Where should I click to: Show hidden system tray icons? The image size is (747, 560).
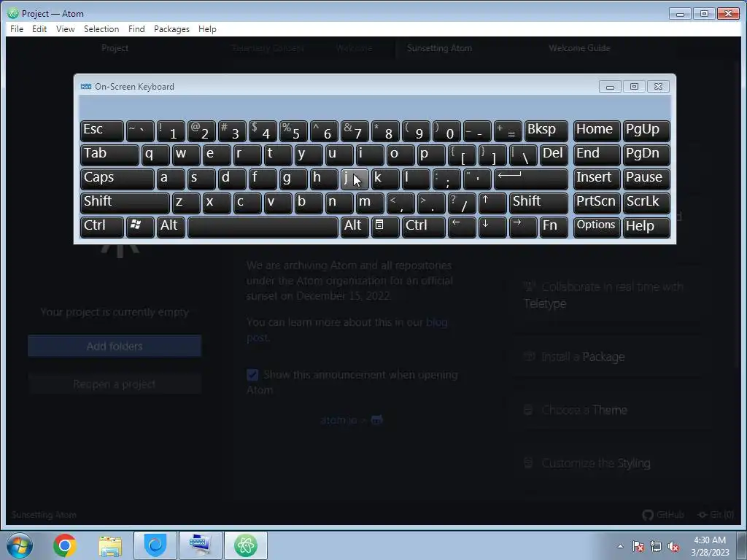620,546
